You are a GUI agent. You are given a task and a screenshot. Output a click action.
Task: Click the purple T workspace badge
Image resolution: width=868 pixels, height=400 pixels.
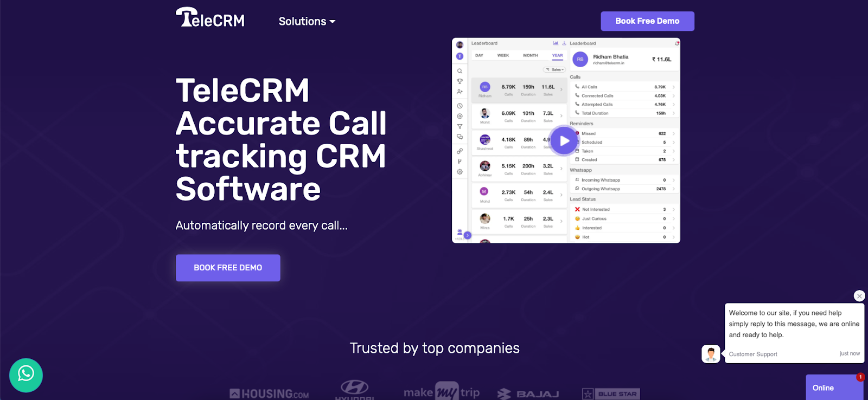point(459,56)
